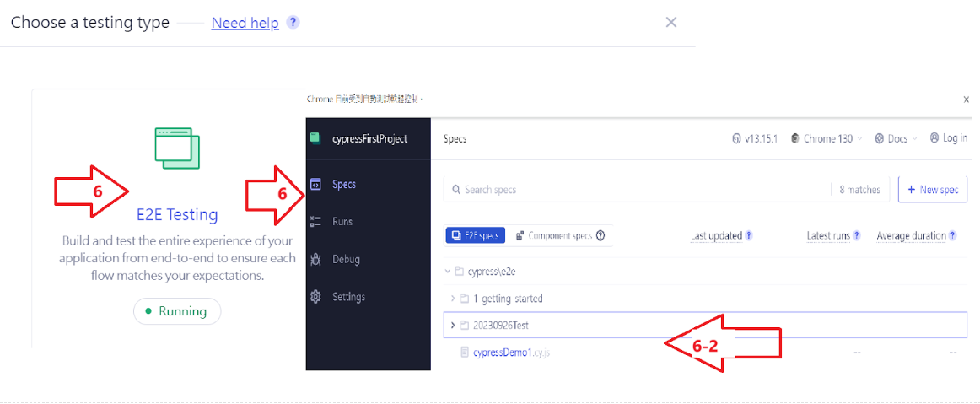Click the Log in user icon
The width and height of the screenshot is (980, 404).
point(934,138)
